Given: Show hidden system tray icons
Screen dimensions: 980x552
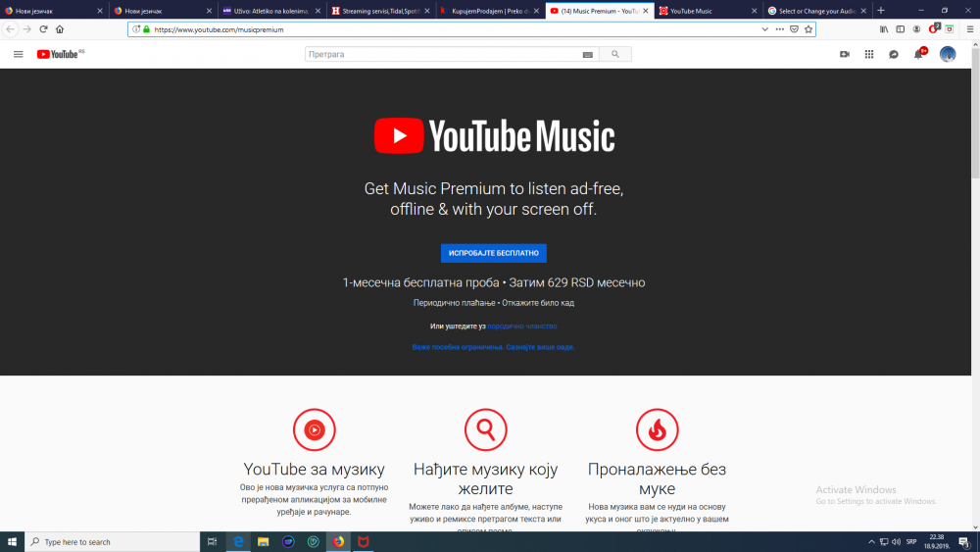Looking at the screenshot, I should click(871, 542).
